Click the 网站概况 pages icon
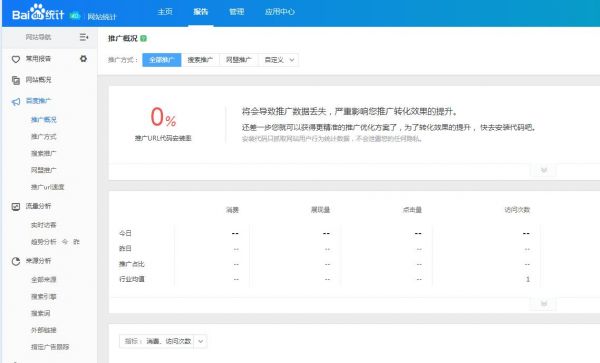This screenshot has height=363, width=600. click(16, 80)
